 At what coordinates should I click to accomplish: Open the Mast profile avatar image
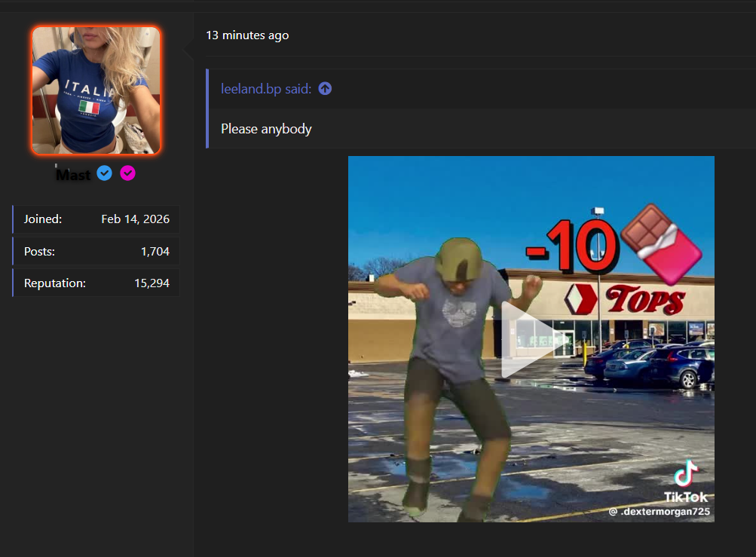[x=96, y=90]
